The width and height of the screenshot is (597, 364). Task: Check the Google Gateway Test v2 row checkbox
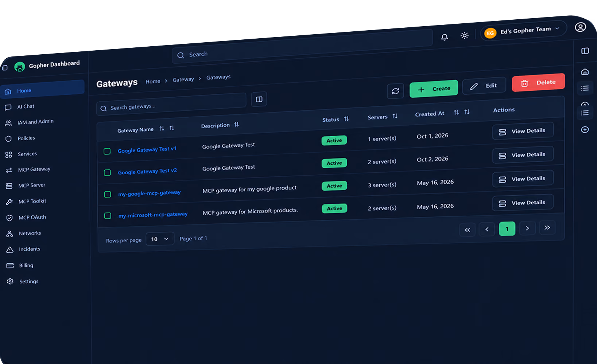[107, 173]
